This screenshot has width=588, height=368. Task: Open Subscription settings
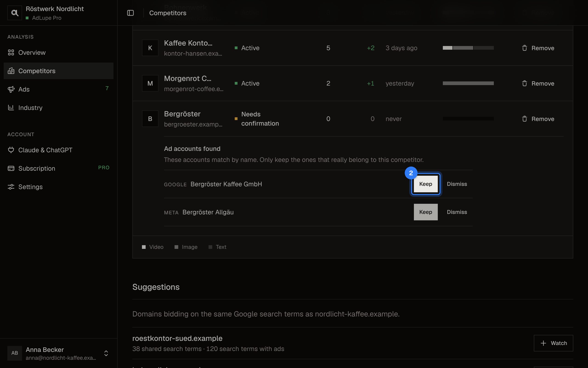[59, 168]
